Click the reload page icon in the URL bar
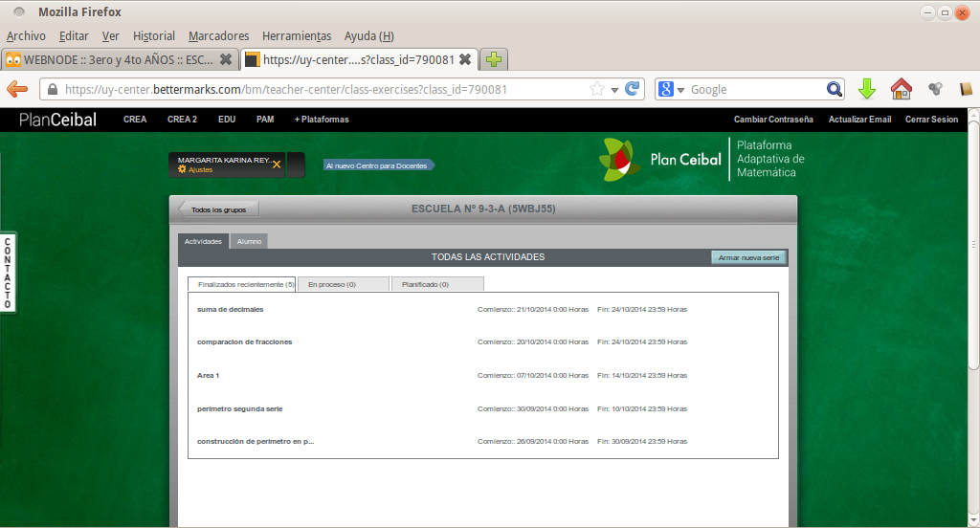Image resolution: width=980 pixels, height=528 pixels. (633, 89)
